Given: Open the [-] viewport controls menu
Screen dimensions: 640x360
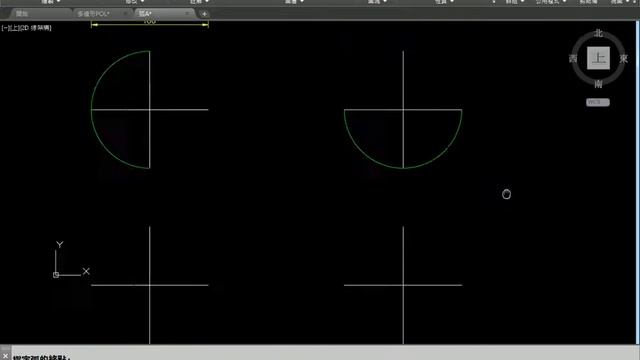Looking at the screenshot, I should pos(4,28).
